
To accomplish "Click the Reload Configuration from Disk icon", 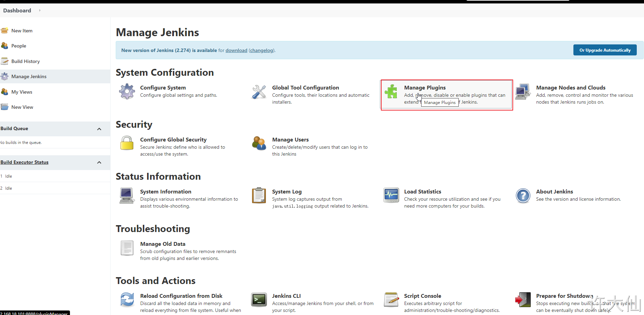I will coord(127,300).
